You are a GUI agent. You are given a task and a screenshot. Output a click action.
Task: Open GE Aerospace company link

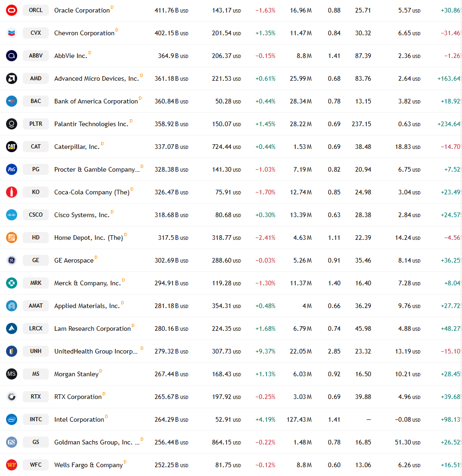pyautogui.click(x=74, y=260)
